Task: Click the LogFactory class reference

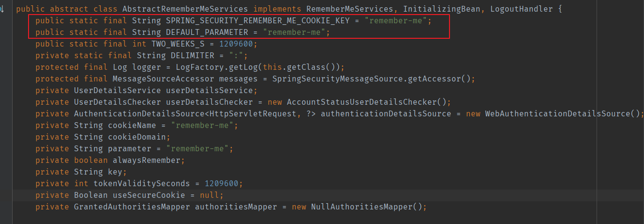Action: click(x=197, y=67)
